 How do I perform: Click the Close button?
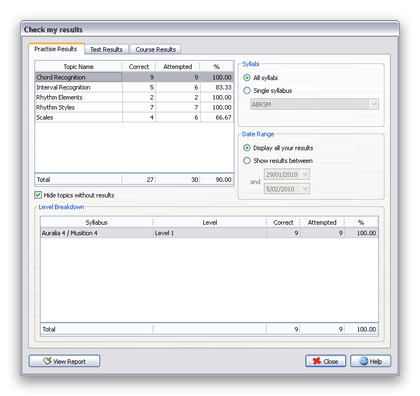pos(325,361)
